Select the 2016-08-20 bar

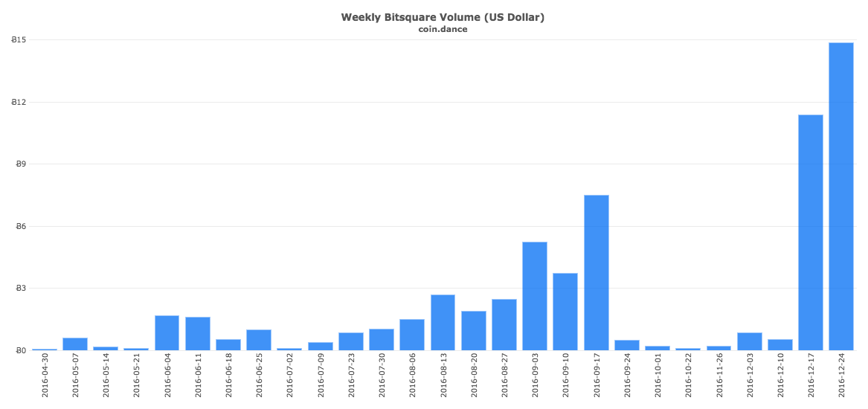pyautogui.click(x=473, y=330)
